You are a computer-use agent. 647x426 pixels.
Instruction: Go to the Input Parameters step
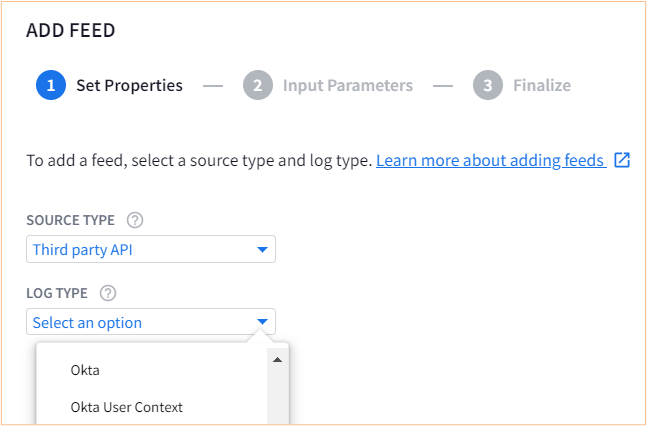(x=348, y=85)
